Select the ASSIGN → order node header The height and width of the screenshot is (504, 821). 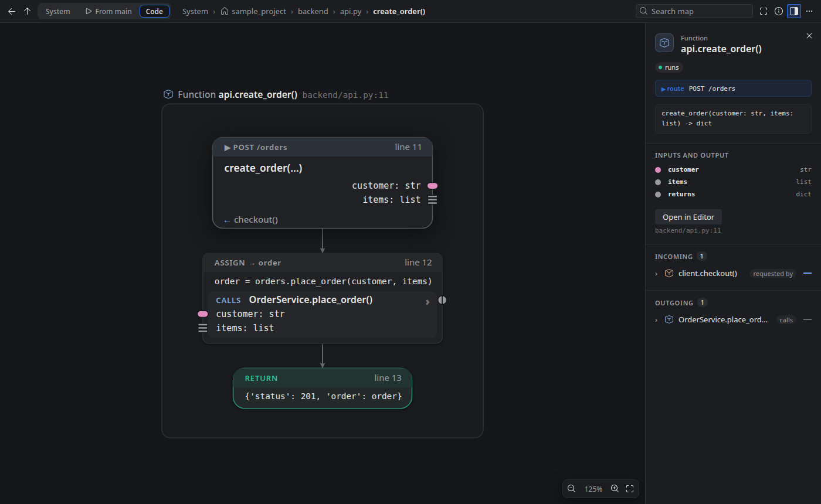pos(323,263)
